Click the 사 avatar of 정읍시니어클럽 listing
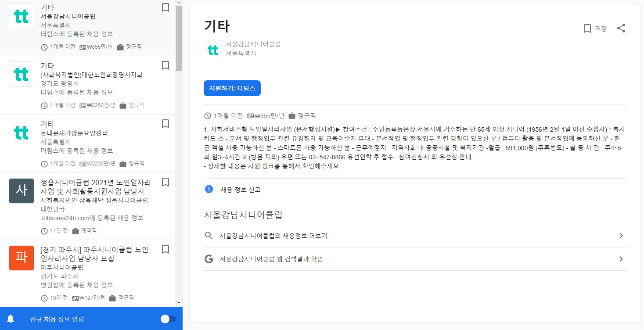This screenshot has width=644, height=330. pyautogui.click(x=22, y=191)
